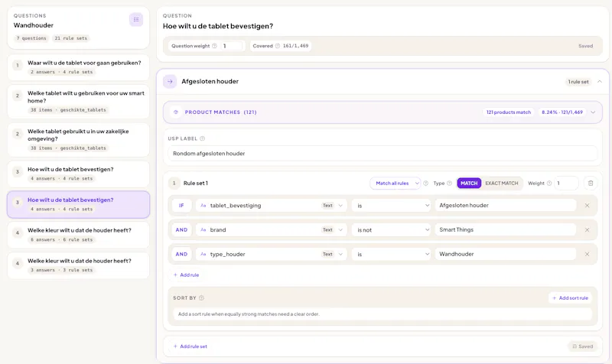Click the questions list icon beside Wandhouder
The height and width of the screenshot is (364, 612).
[136, 20]
